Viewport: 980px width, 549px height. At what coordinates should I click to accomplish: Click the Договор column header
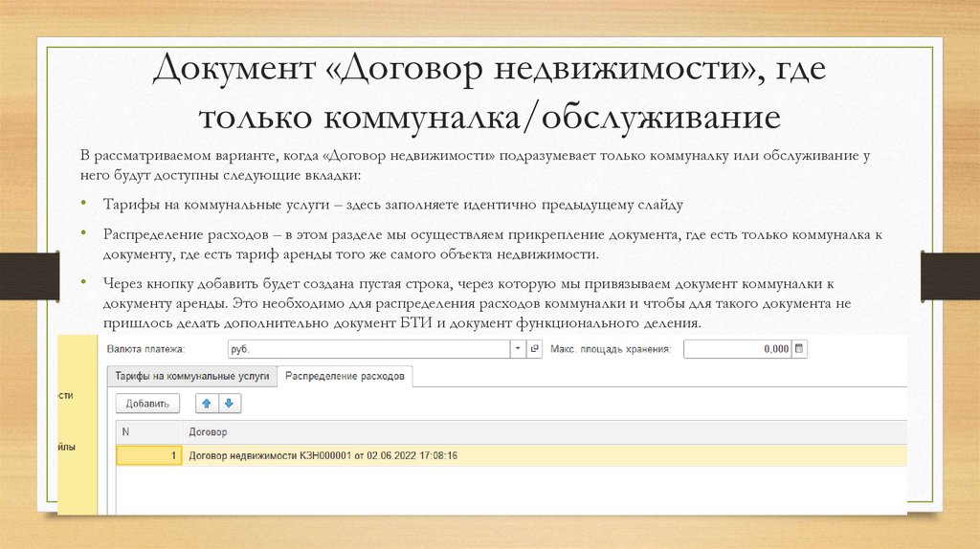(545, 432)
